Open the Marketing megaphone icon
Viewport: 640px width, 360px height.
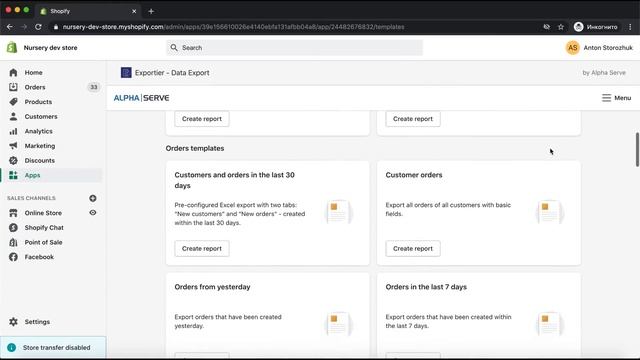13,146
